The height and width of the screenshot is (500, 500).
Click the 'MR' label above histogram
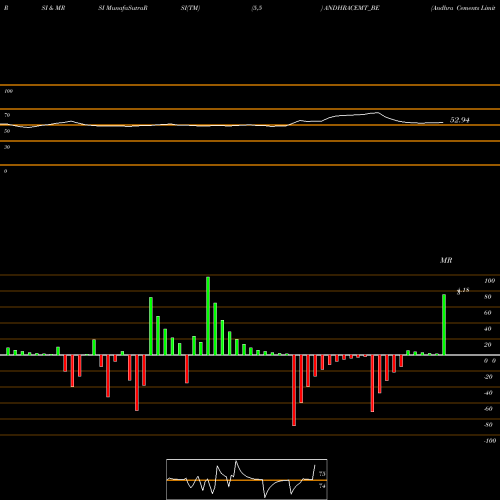[x=446, y=260]
